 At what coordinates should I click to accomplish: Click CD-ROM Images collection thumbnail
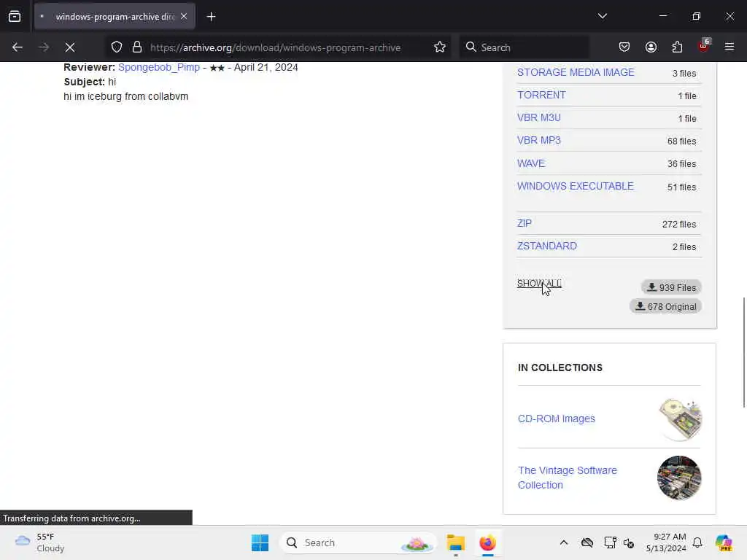click(680, 419)
